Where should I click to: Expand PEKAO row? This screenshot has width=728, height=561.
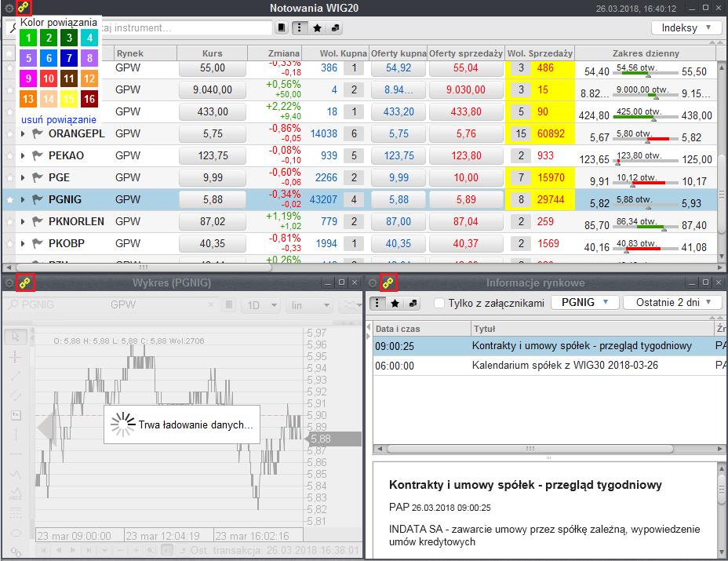pyautogui.click(x=23, y=155)
